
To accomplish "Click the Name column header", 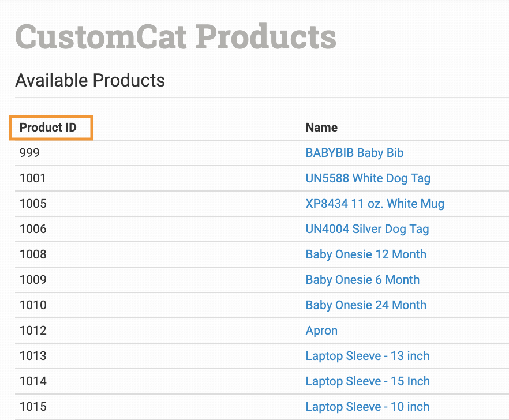I will (x=321, y=127).
